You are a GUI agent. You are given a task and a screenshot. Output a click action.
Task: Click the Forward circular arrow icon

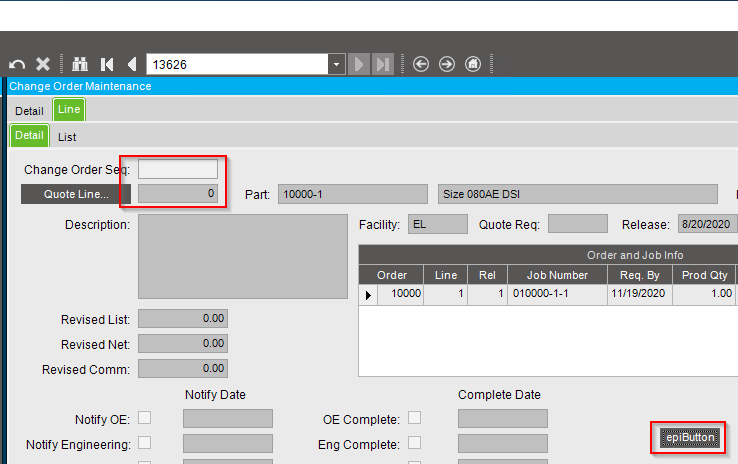tap(447, 64)
